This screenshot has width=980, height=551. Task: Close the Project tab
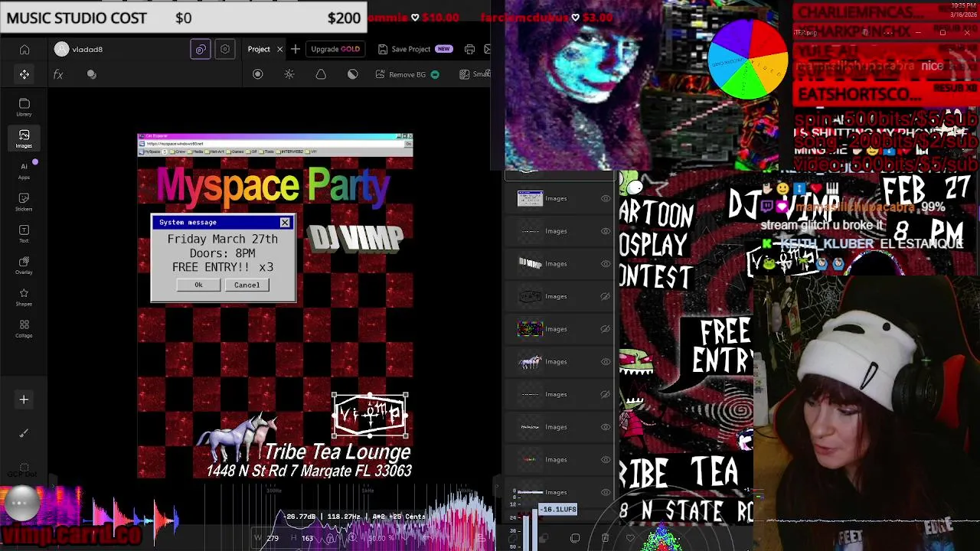pos(279,49)
